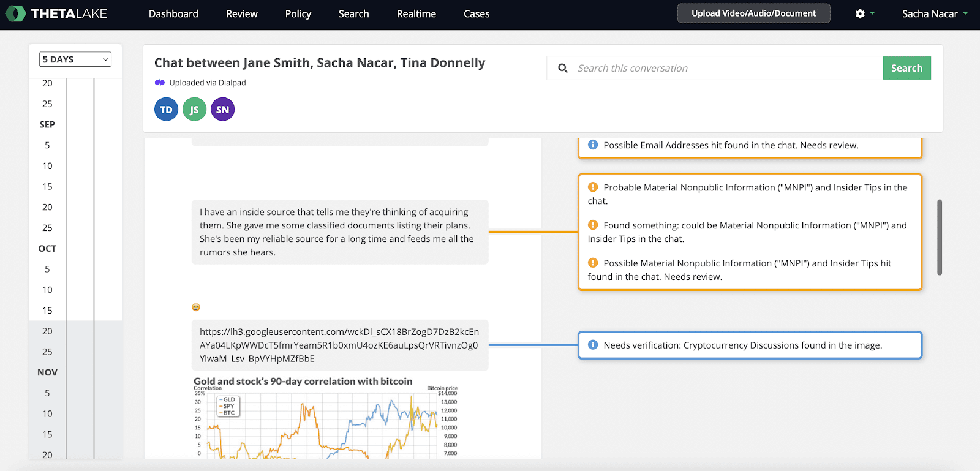The image size is (980, 471).
Task: Open the Sacha Nacar user menu
Action: pyautogui.click(x=934, y=13)
